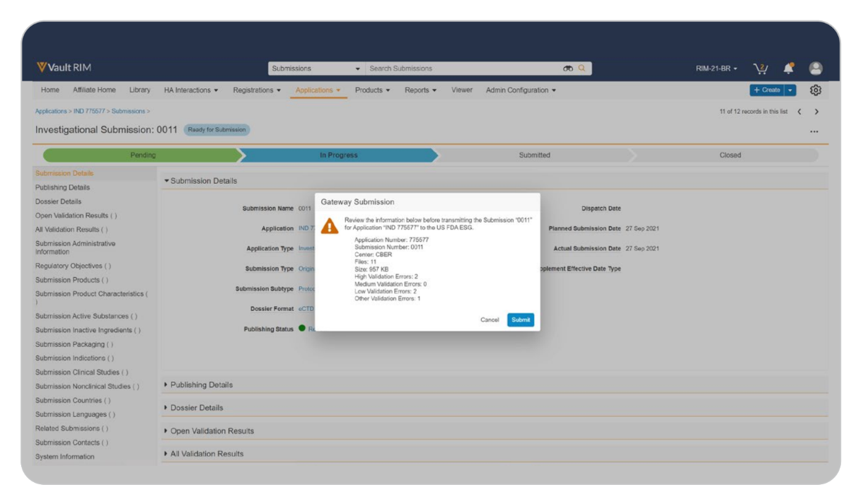Open the settings gear icon
The height and width of the screenshot is (504, 856).
816,90
